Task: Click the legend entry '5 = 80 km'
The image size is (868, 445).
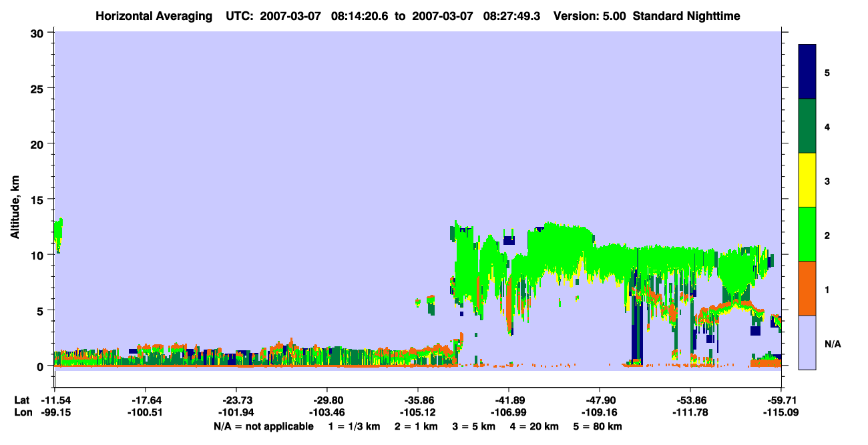Action: [599, 426]
